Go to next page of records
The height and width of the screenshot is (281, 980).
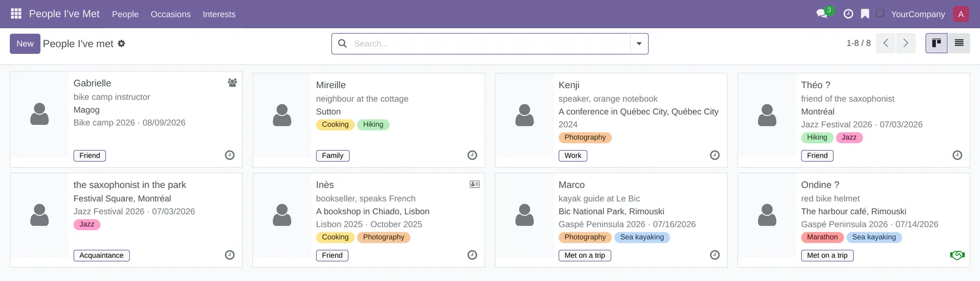(x=906, y=43)
